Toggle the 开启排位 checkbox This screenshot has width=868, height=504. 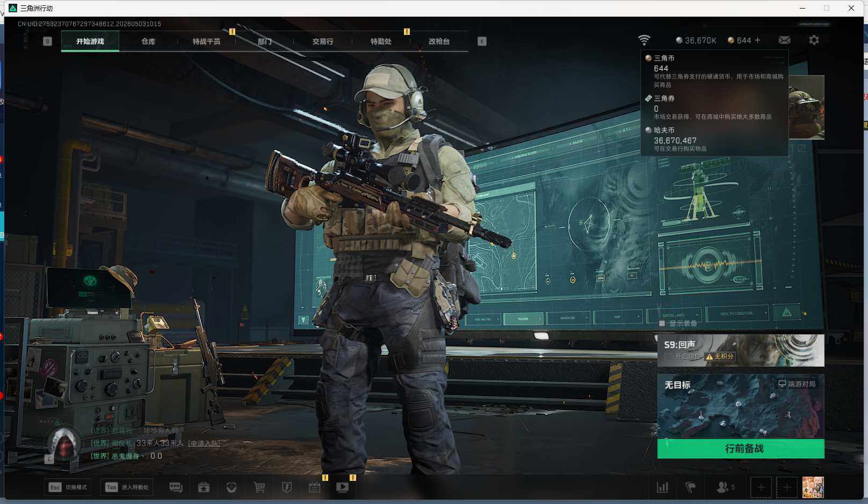click(668, 356)
